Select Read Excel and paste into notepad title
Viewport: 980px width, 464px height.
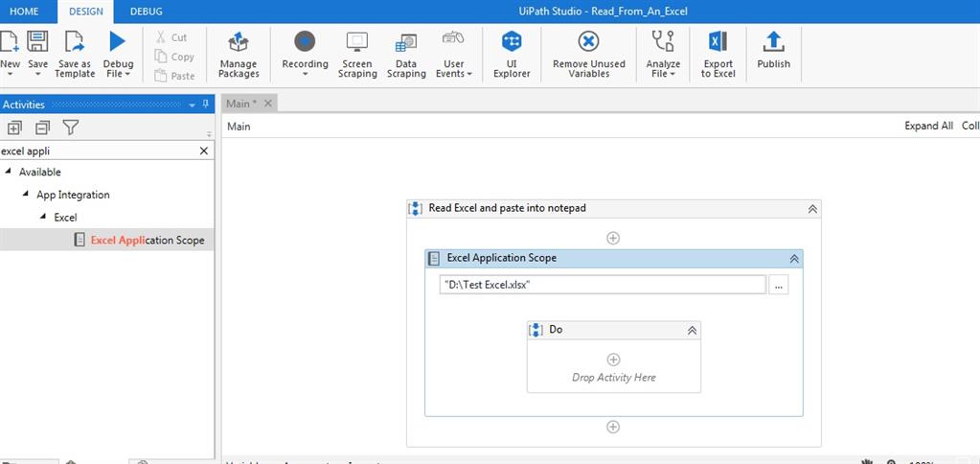[x=508, y=208]
